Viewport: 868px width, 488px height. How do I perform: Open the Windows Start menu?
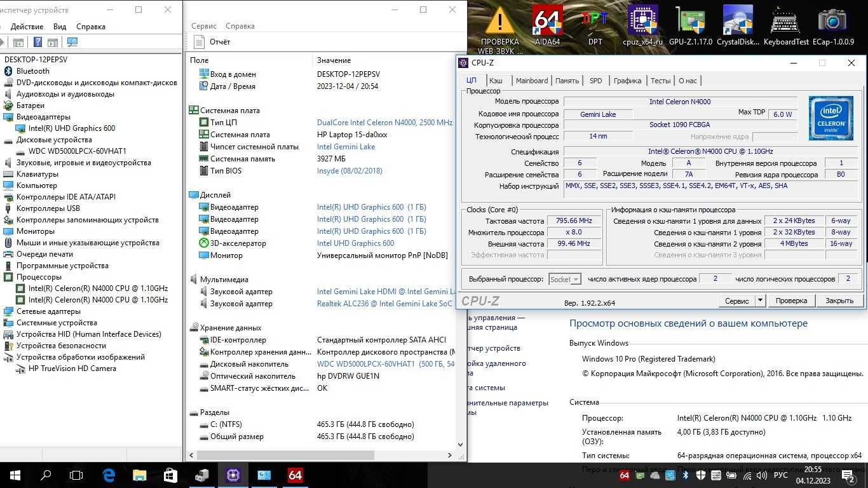point(15,475)
